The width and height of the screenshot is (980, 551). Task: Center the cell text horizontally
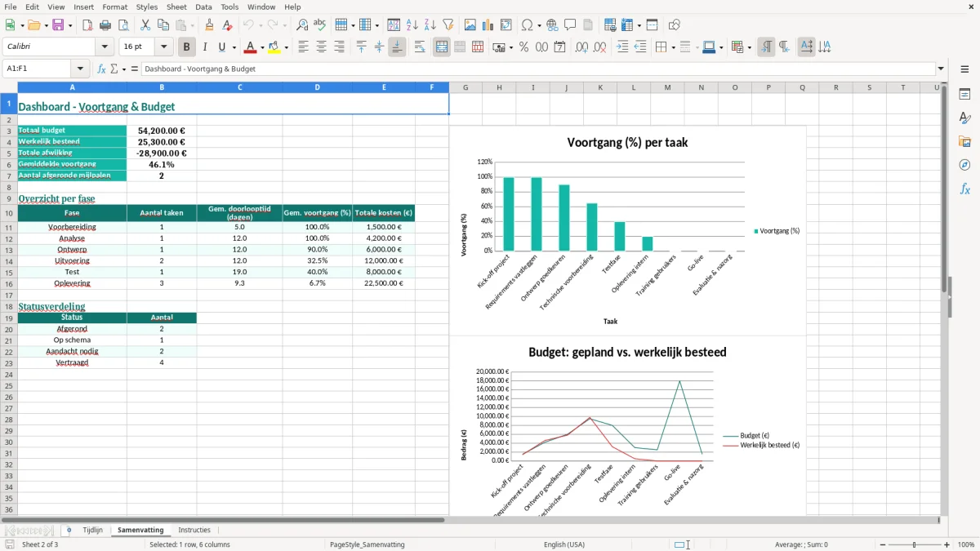(x=321, y=47)
